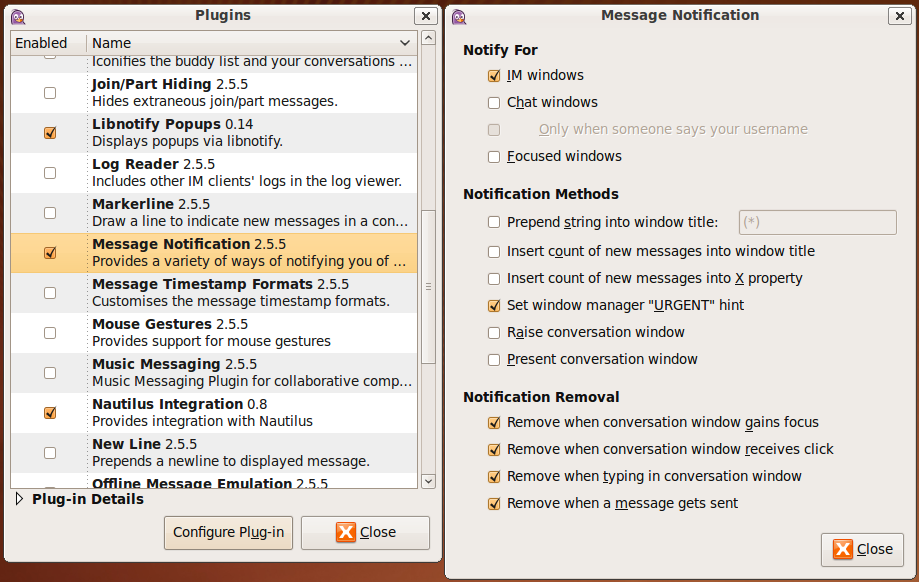The image size is (919, 582).
Task: Click Close button in Message Notification dialog
Action: 862,549
